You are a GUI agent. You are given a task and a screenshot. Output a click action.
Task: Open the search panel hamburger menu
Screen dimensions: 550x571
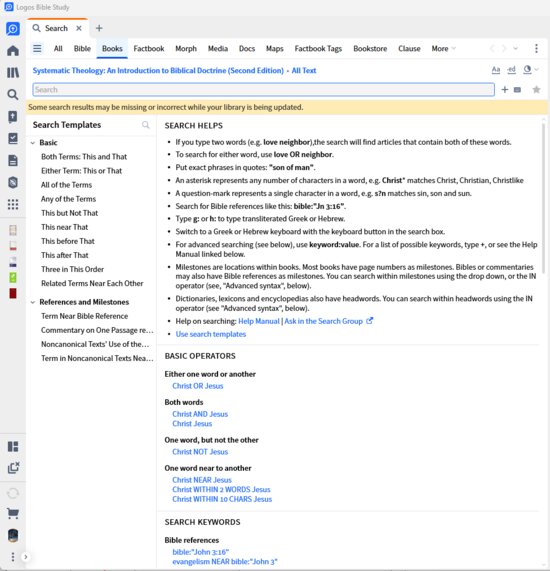tap(37, 48)
